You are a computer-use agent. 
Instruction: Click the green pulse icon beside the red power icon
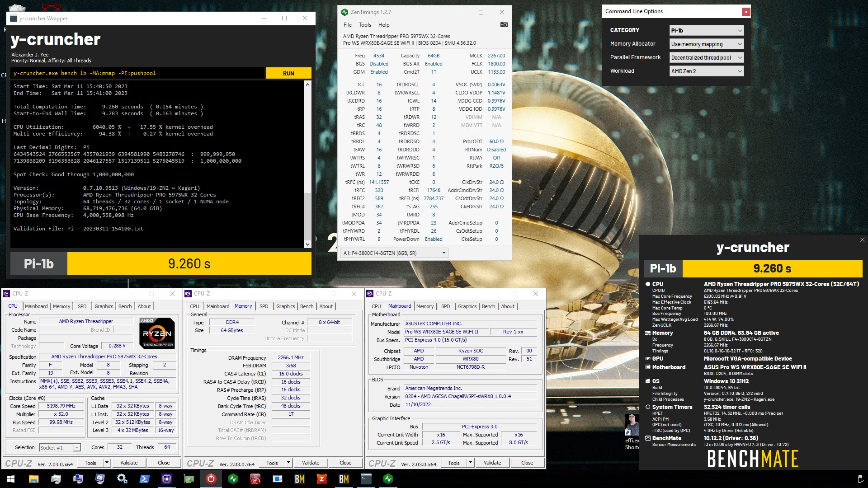coord(233,479)
